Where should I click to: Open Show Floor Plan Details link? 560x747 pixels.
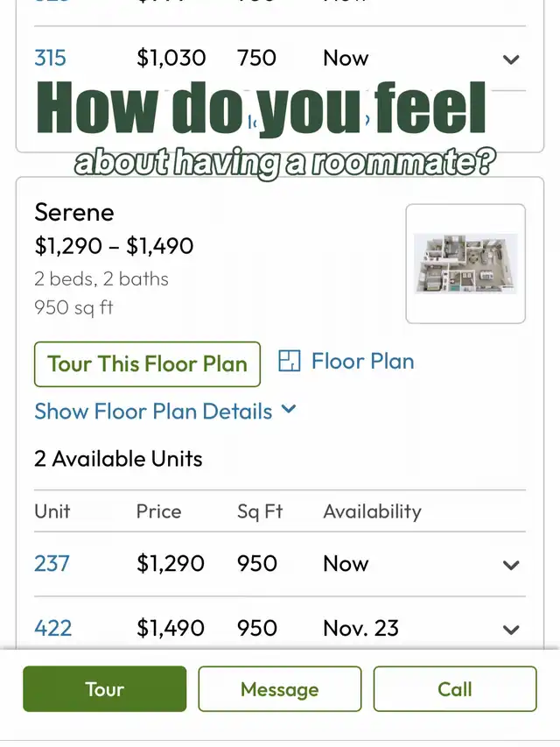pyautogui.click(x=153, y=411)
